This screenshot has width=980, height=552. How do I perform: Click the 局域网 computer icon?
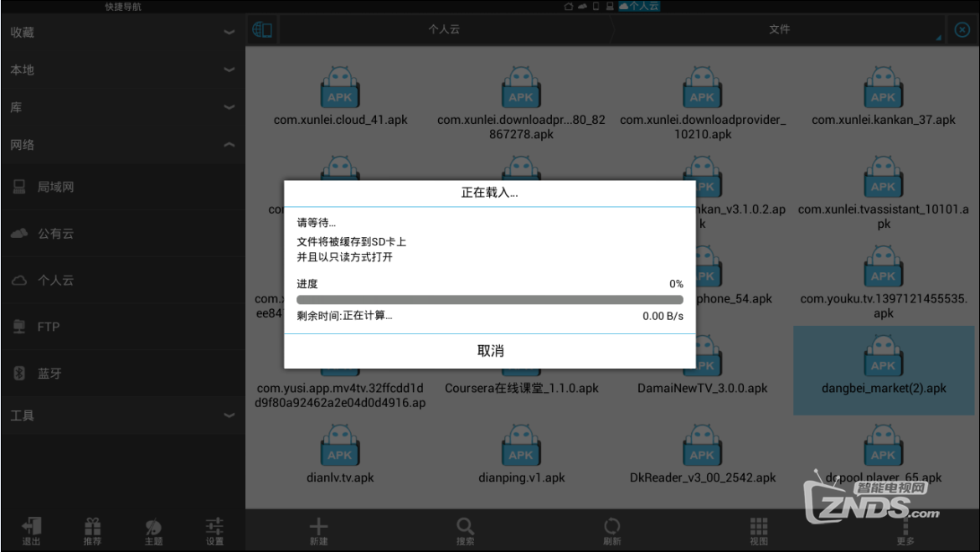click(19, 186)
